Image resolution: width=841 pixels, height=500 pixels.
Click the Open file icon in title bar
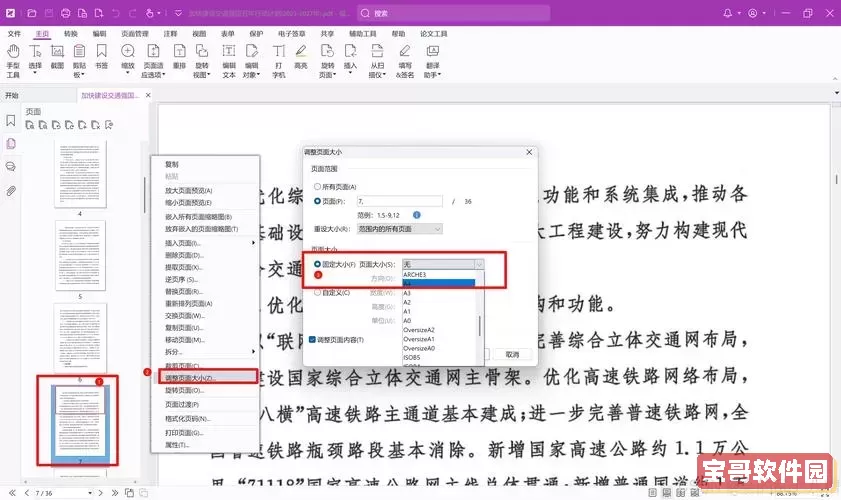coord(32,13)
